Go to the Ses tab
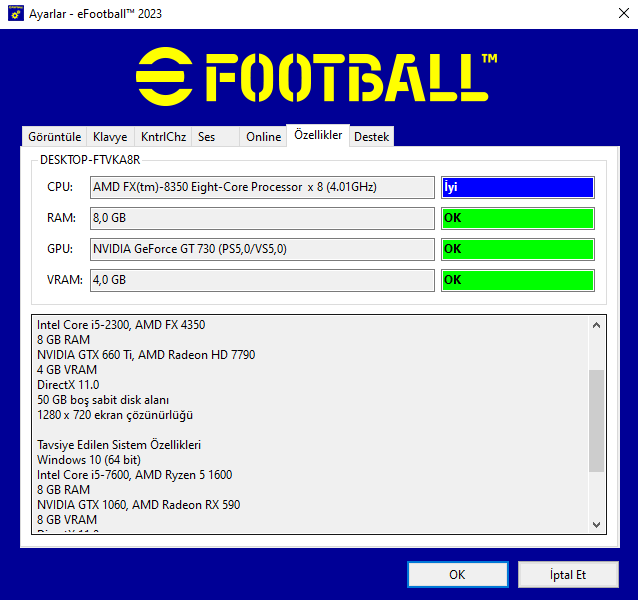The height and width of the screenshot is (600, 638). pos(215,137)
